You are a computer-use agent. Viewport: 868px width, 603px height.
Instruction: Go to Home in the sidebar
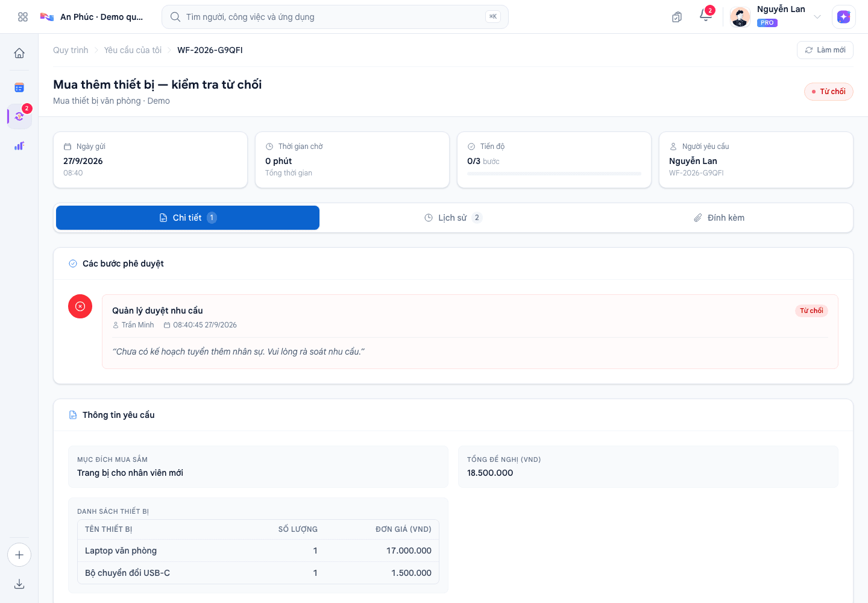[19, 53]
